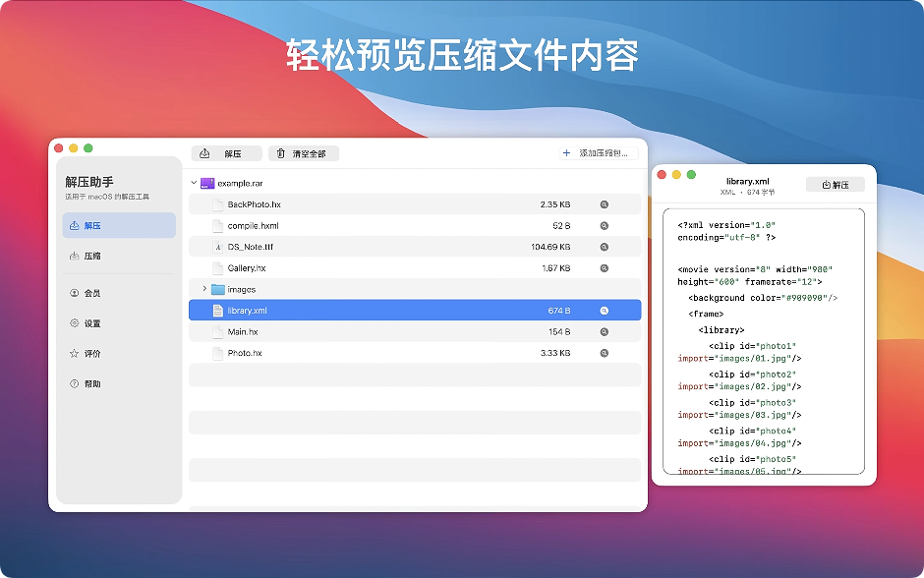Click the example.rar archive icon

(207, 183)
